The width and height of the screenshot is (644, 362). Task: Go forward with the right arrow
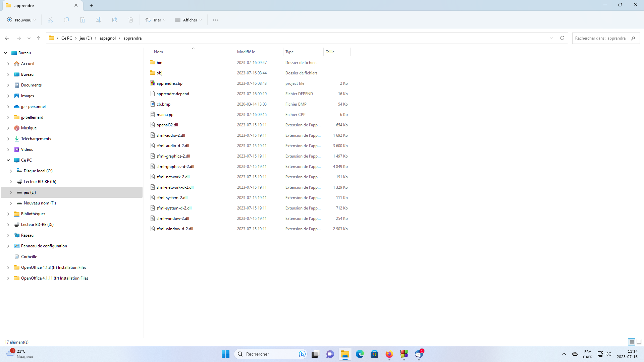(19, 38)
